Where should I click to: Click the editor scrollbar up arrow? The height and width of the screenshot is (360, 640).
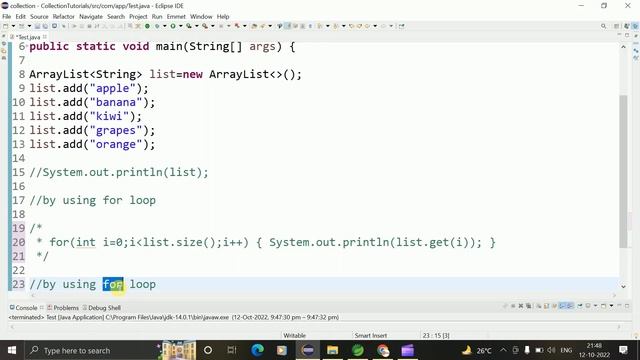(x=623, y=47)
